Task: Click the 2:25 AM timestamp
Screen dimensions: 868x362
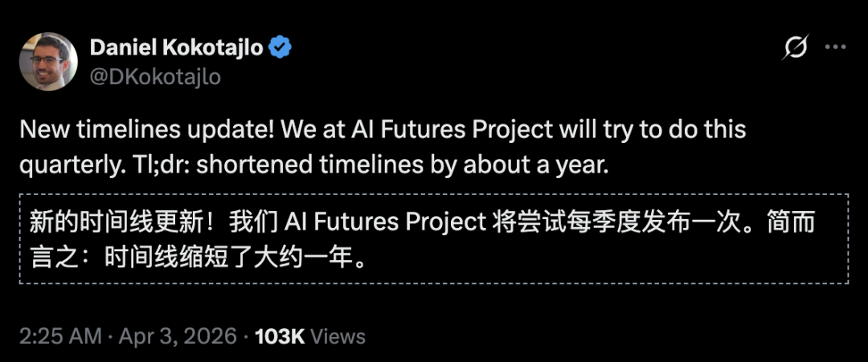Action: tap(59, 336)
